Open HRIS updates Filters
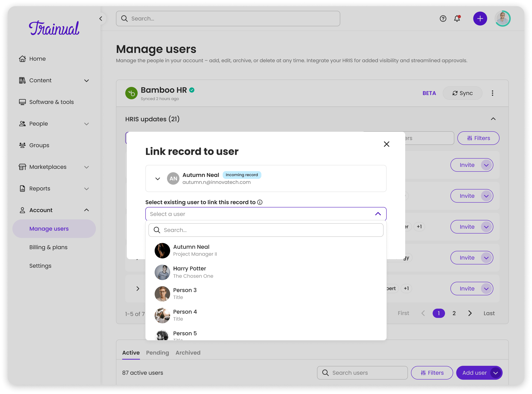Screen dimensions: 532x394 [x=478, y=138]
